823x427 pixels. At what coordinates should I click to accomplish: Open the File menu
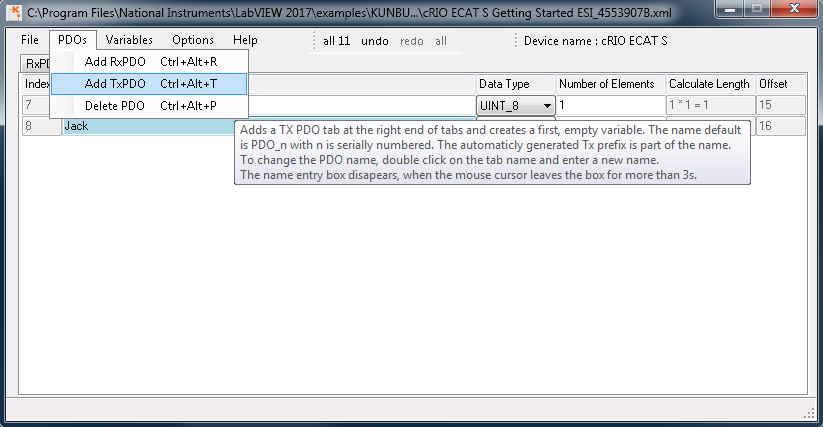pos(30,40)
